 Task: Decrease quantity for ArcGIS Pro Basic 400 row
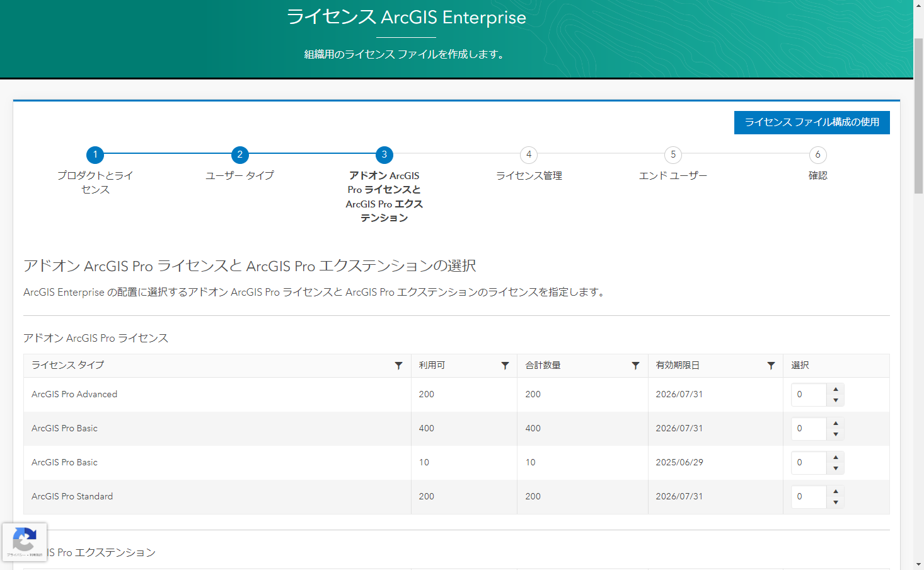(836, 434)
